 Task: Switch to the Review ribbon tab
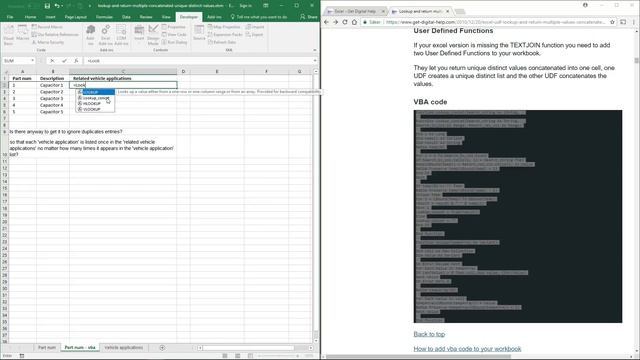(x=146, y=17)
